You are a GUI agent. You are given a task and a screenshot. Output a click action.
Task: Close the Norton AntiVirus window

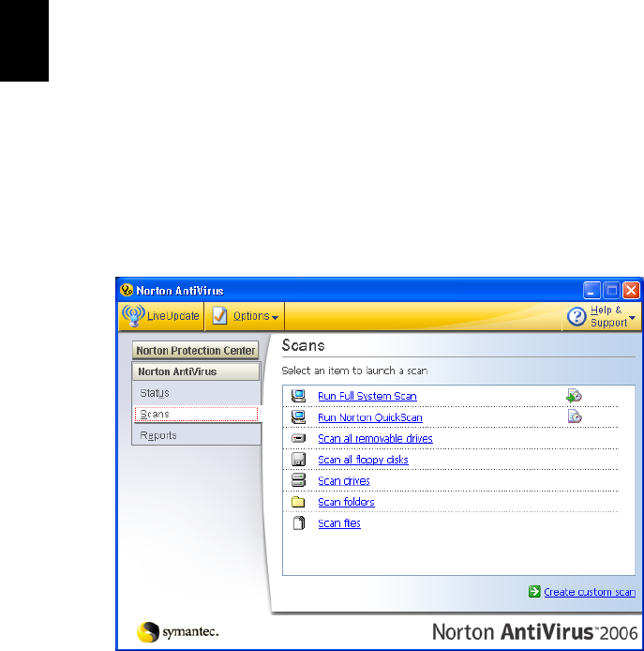pos(632,290)
